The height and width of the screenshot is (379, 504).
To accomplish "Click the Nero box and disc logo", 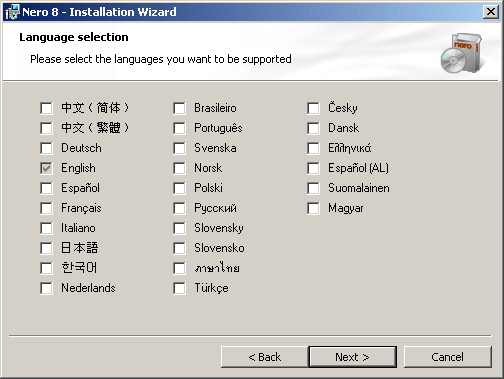I will click(462, 53).
